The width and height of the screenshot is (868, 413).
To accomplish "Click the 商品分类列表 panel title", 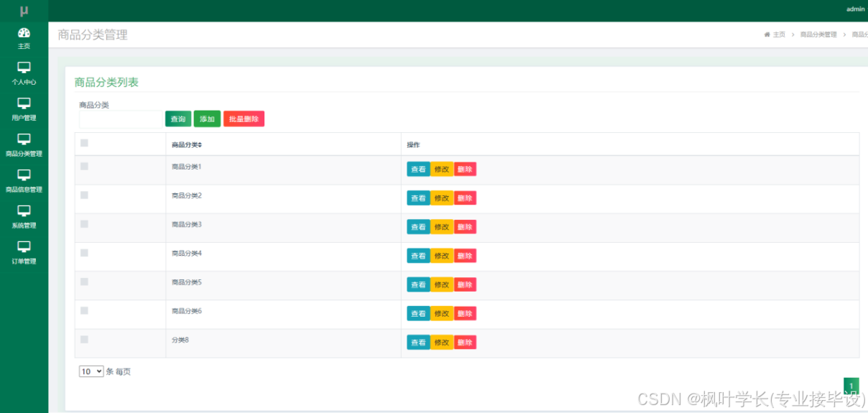I will (106, 83).
